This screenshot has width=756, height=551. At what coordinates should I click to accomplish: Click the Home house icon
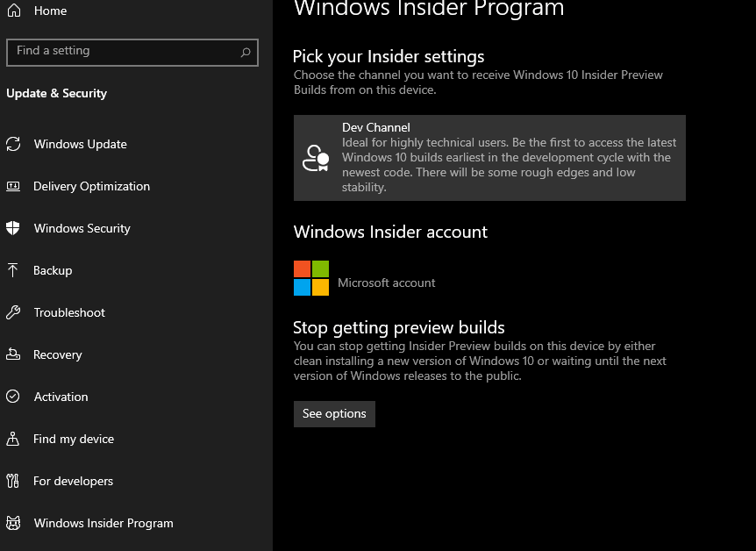point(14,11)
